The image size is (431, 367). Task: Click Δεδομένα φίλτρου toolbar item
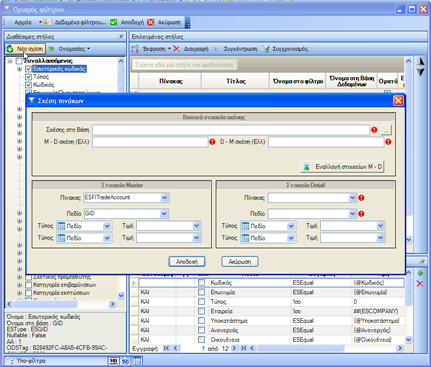pyautogui.click(x=75, y=22)
